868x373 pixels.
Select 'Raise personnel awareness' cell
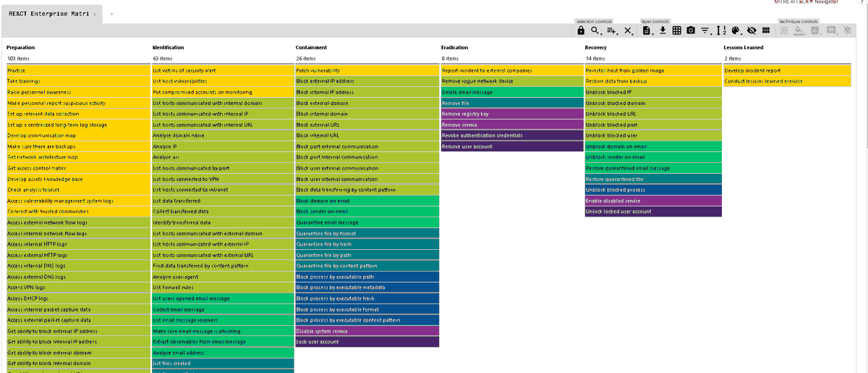coord(77,92)
